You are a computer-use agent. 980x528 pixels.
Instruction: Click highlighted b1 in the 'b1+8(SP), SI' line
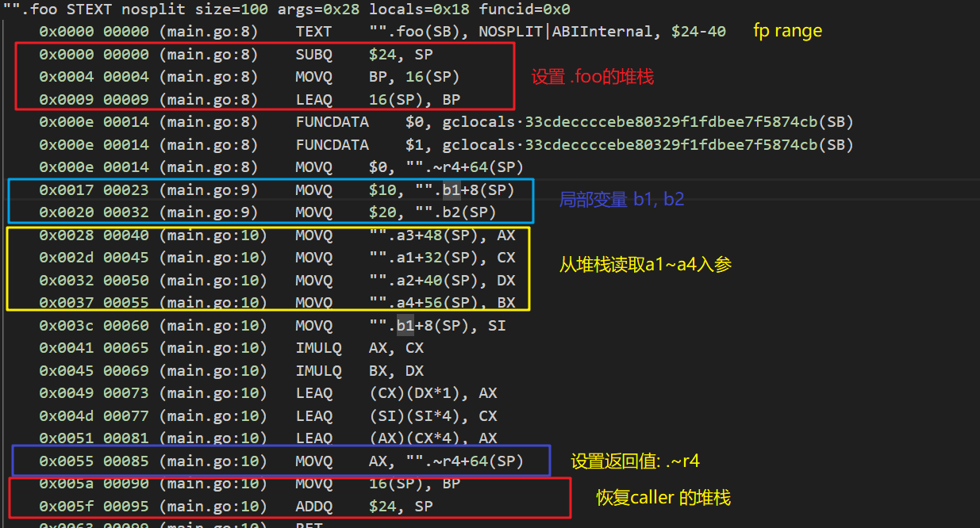point(405,326)
